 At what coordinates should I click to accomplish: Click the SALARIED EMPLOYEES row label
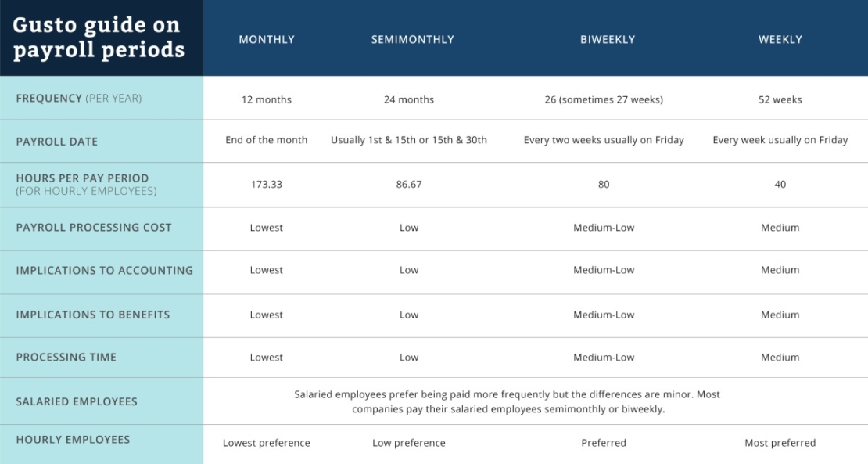(x=77, y=401)
